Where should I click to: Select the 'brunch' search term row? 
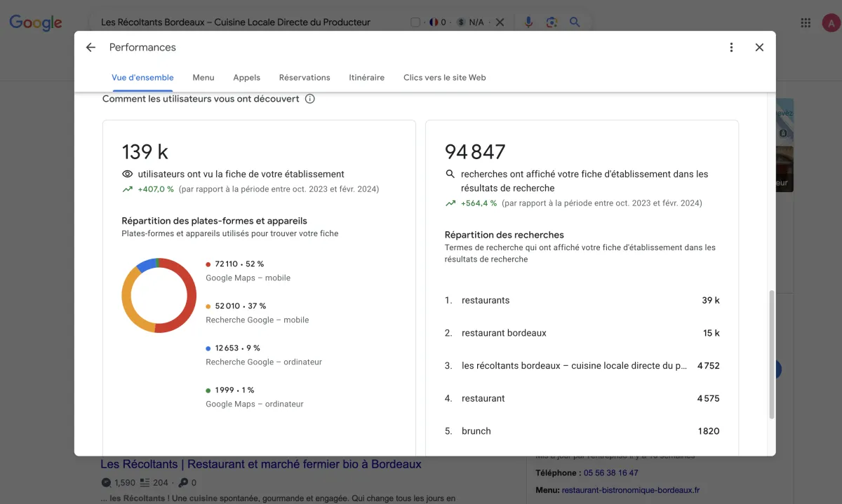(582, 431)
